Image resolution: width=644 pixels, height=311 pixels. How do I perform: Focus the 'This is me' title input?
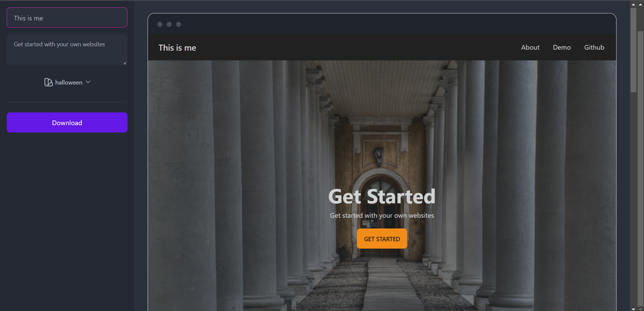tap(67, 17)
